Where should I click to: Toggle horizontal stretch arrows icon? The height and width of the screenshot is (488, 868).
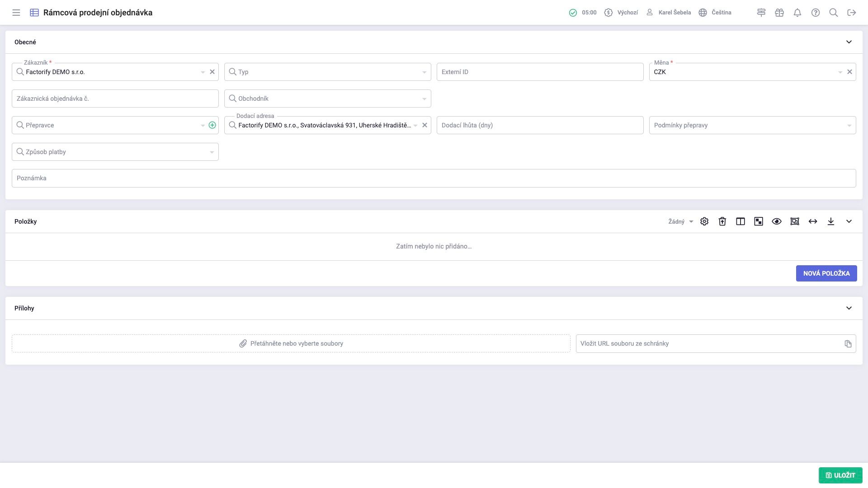point(812,221)
